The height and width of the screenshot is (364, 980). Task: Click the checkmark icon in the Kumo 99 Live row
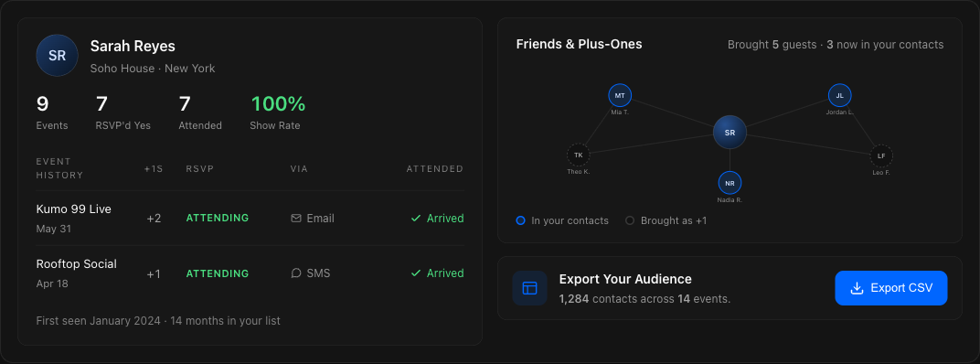point(416,219)
